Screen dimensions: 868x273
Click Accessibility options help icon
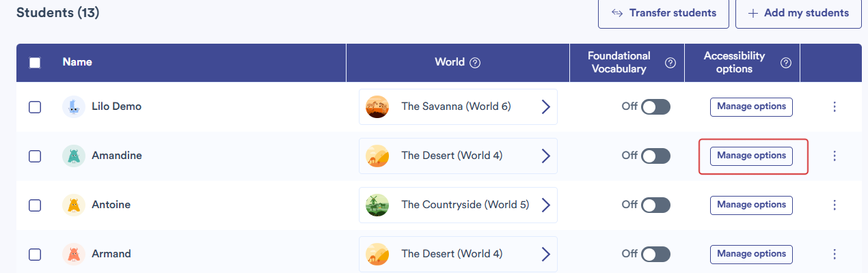click(x=786, y=63)
